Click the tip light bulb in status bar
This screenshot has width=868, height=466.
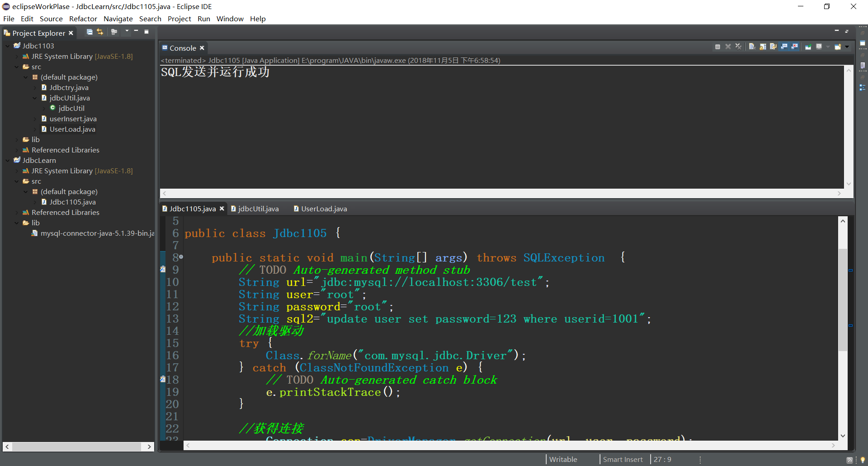[863, 460]
